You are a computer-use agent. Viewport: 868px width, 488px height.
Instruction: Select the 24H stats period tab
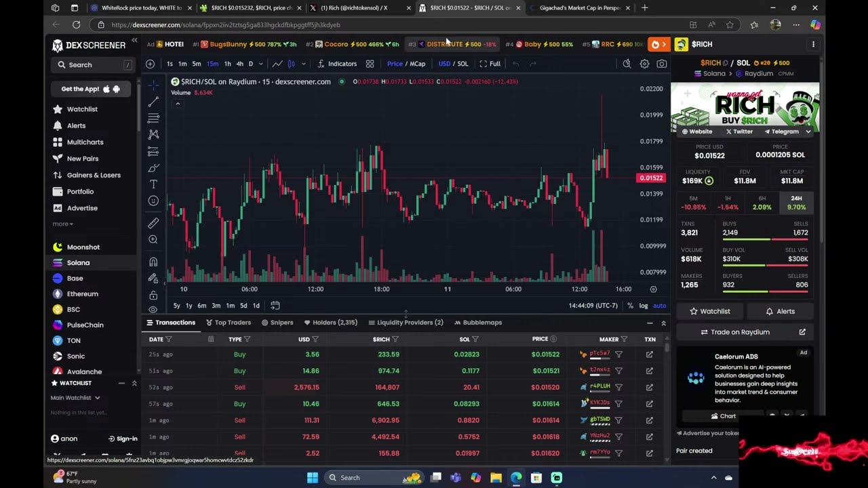pos(796,203)
